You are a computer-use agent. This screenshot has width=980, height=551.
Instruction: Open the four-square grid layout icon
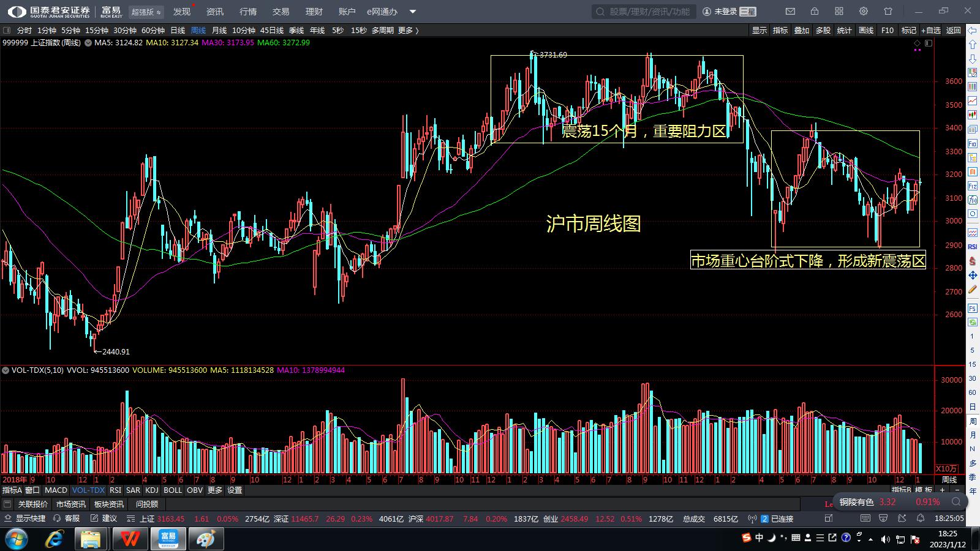click(x=839, y=12)
